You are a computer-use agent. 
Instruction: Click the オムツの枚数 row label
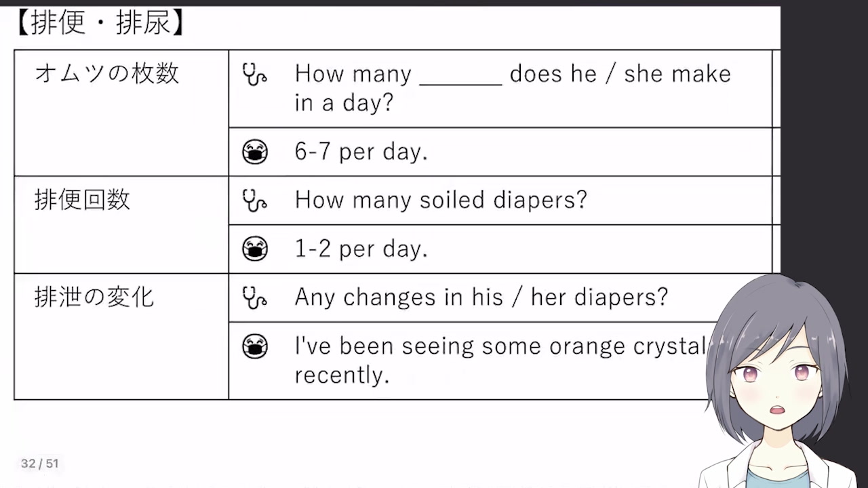[x=107, y=73]
